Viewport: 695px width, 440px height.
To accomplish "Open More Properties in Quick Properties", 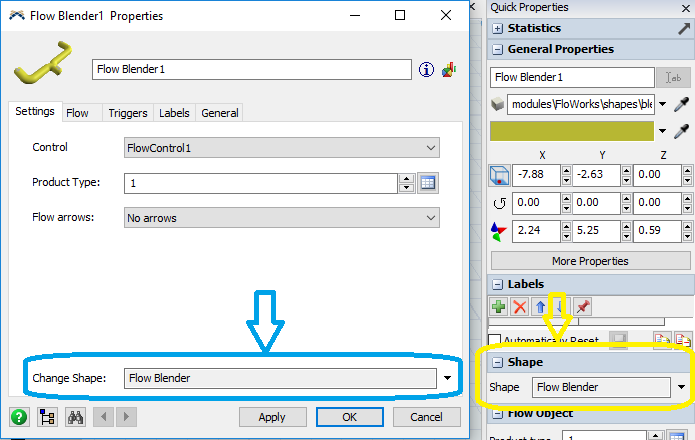I will (x=589, y=261).
